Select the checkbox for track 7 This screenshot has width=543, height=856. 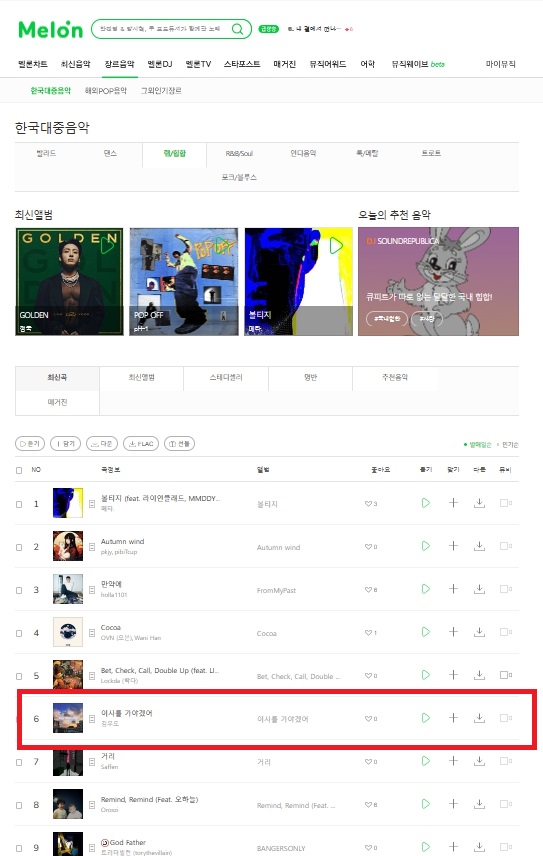tap(19, 762)
